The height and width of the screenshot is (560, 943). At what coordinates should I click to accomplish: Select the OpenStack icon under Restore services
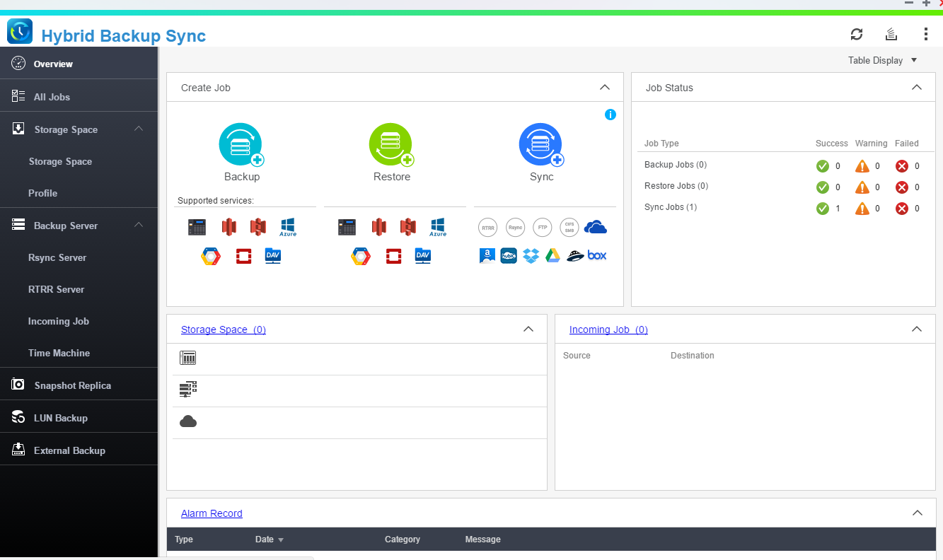tap(394, 256)
